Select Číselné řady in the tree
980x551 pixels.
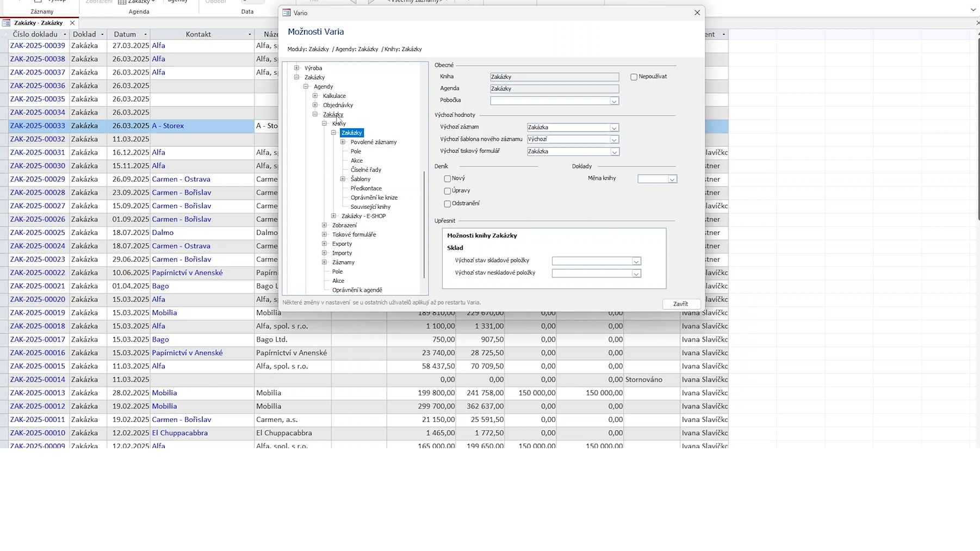[x=365, y=170]
